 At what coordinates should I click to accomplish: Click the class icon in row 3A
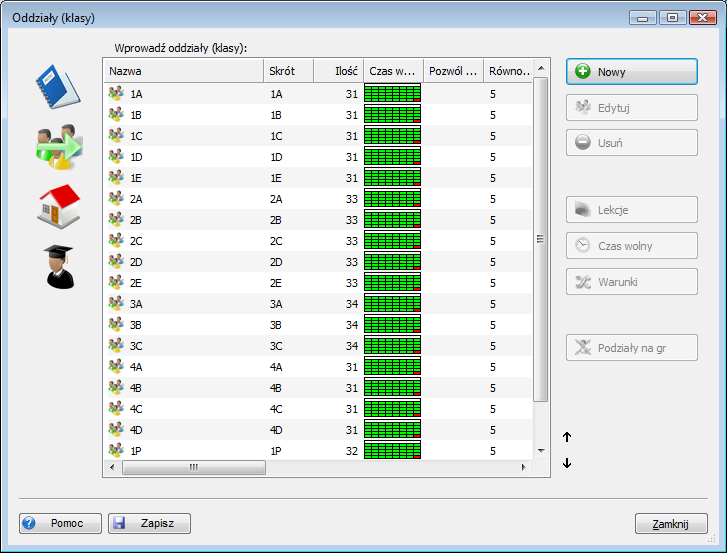click(x=116, y=303)
